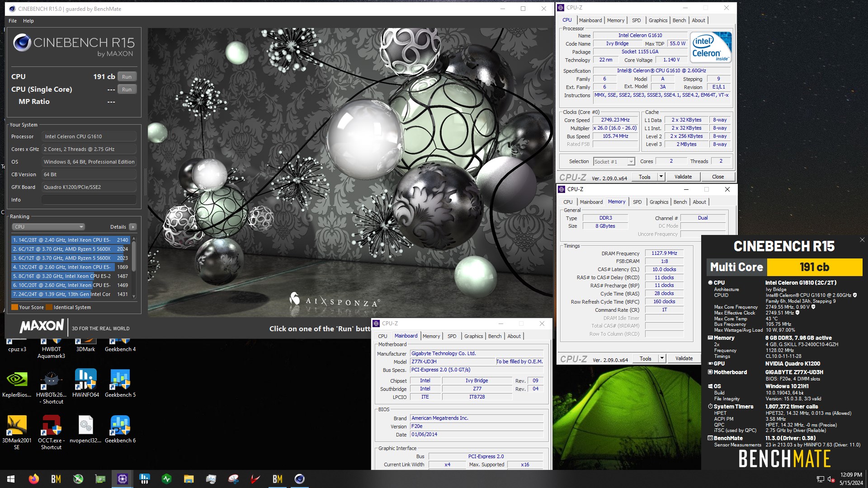Image resolution: width=868 pixels, height=488 pixels.
Task: Click the Z77X-UD3H model field in CPU-Z
Action: pyautogui.click(x=453, y=361)
